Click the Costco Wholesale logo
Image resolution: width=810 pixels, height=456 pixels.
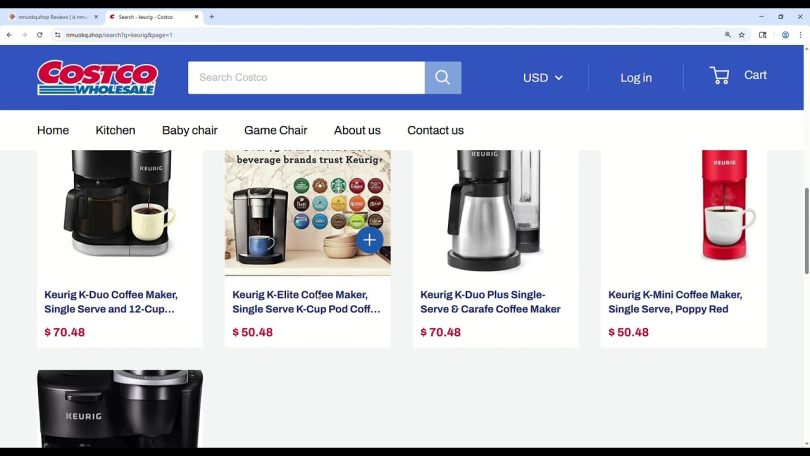(97, 77)
